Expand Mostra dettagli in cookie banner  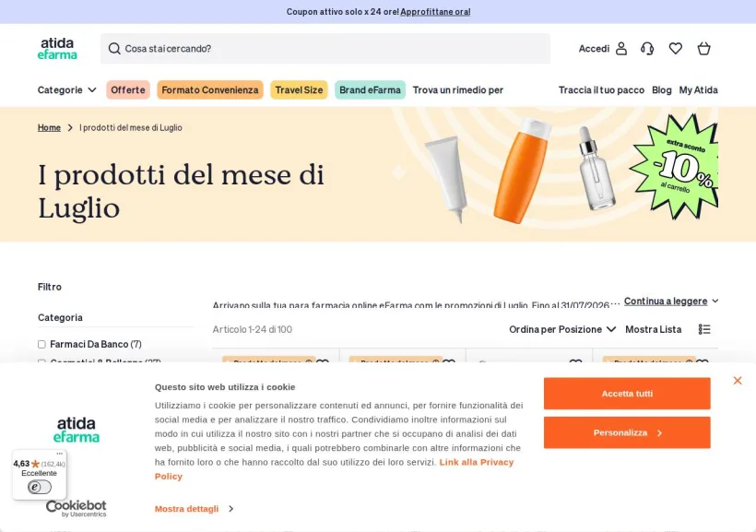194,509
